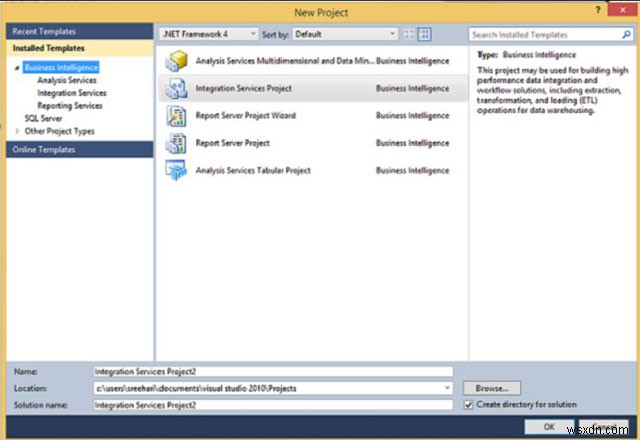Select Analysis Services Tabular Project template name
Screen dimensions: 640x440
coord(253,170)
